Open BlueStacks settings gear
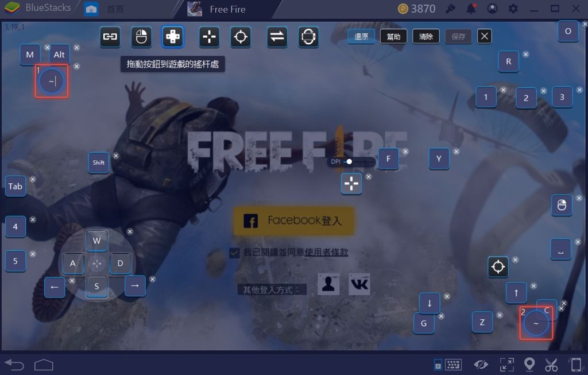 click(513, 9)
